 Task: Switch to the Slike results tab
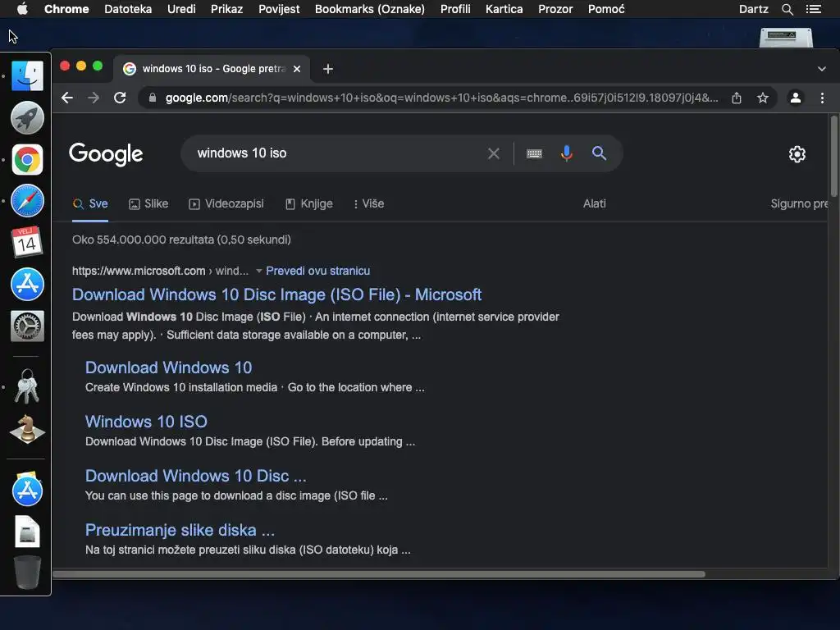[x=148, y=203]
